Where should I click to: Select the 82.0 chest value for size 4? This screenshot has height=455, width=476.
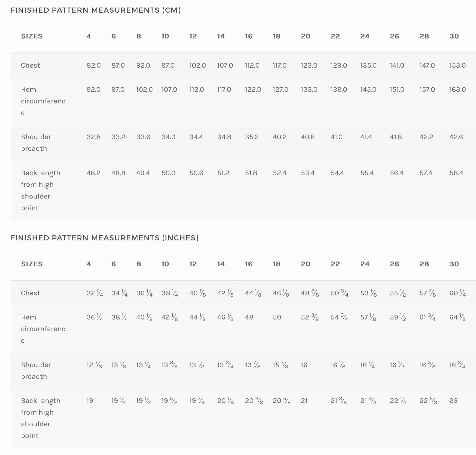[94, 65]
